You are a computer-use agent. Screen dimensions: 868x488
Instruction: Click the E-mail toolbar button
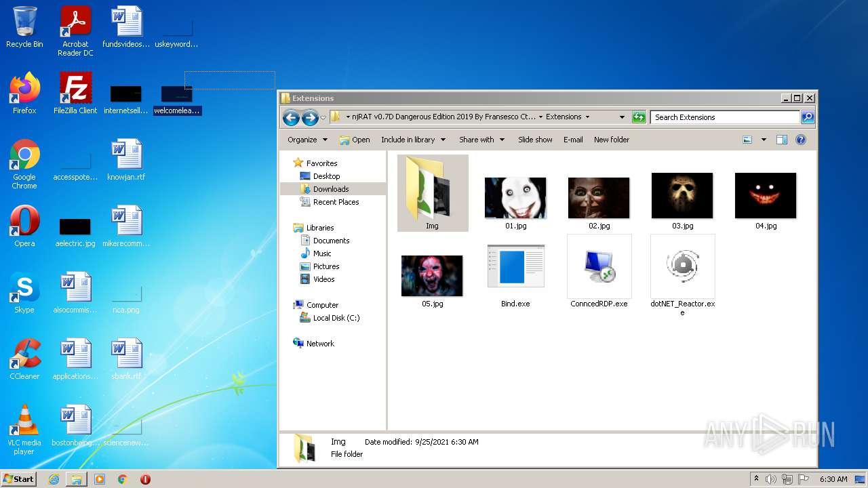(573, 140)
